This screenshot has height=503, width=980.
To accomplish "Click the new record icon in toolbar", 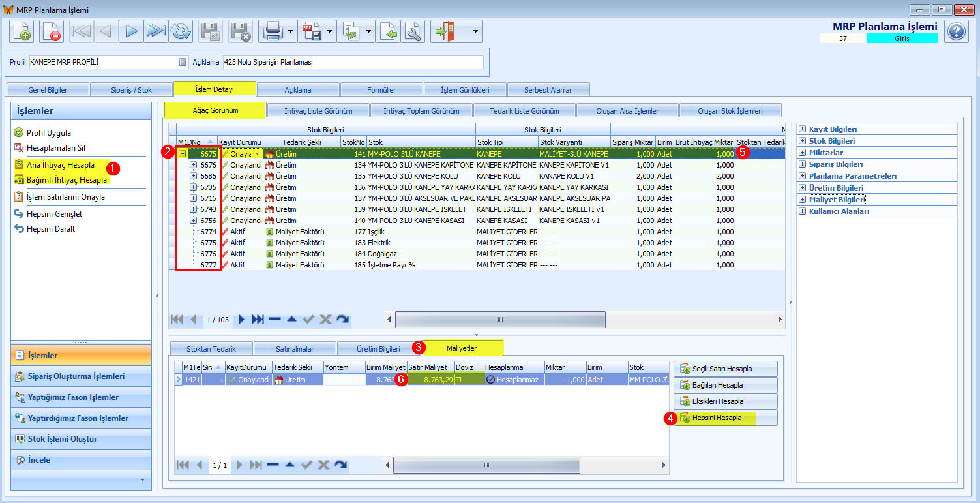I will pyautogui.click(x=22, y=31).
